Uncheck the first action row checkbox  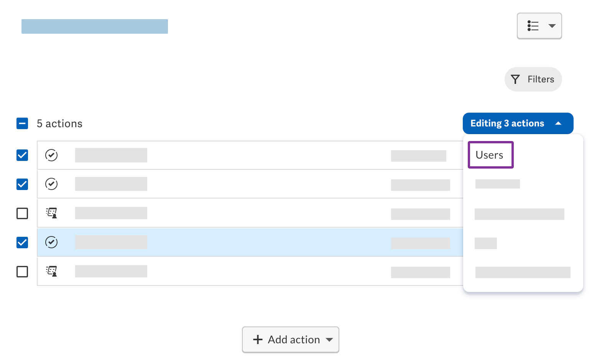22,155
